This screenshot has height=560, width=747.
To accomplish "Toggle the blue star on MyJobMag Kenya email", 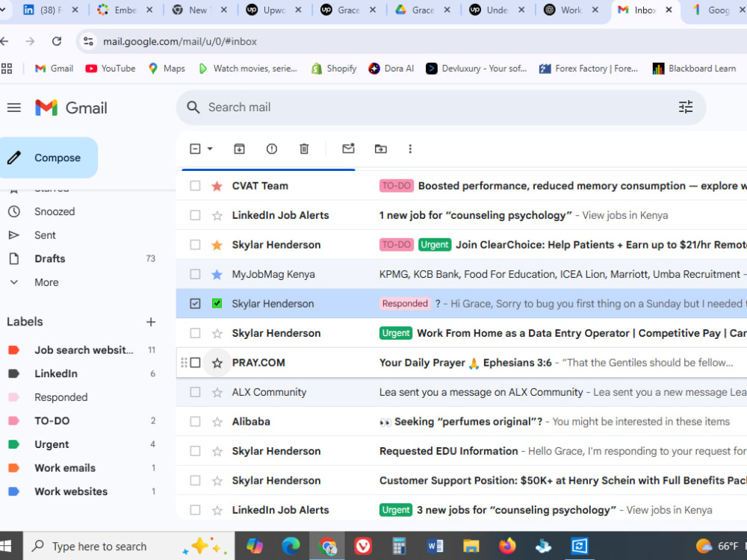I will coord(217,275).
